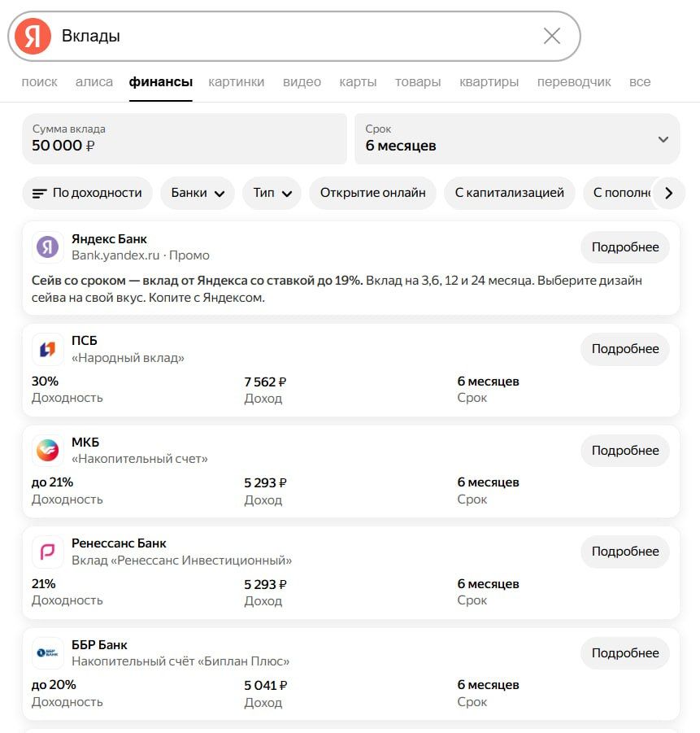Open the «Банки» filter dropdown
700x733 pixels.
198,193
